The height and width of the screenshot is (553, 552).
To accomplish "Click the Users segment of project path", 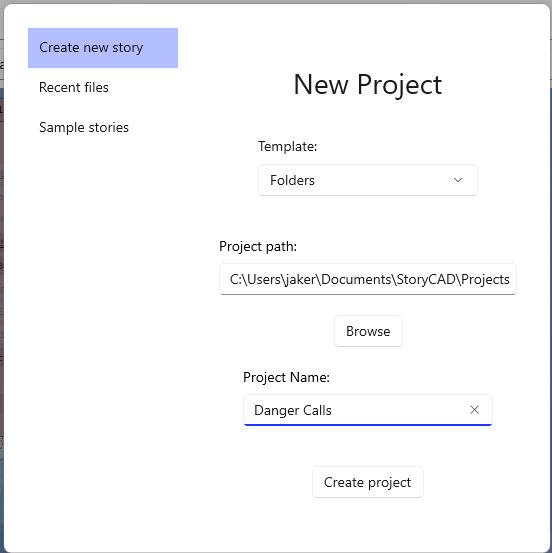I will [x=264, y=279].
